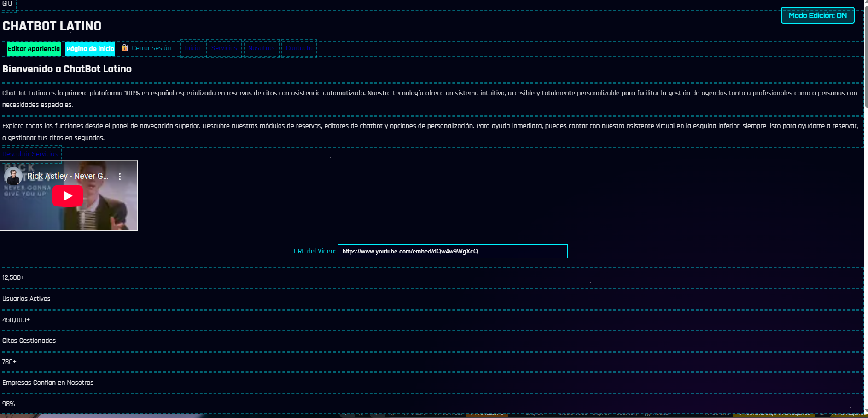The height and width of the screenshot is (418, 868).
Task: Click the 12,500+ statistic text
Action: [13, 277]
